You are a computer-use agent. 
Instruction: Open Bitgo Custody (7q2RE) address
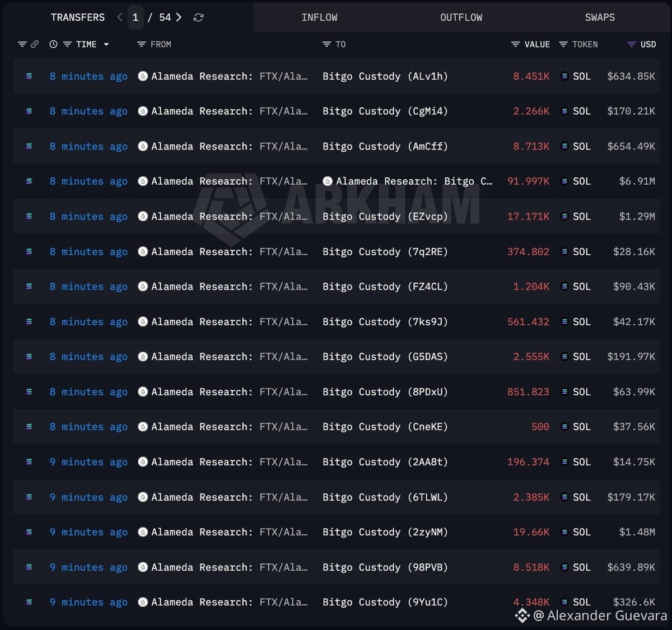[385, 251]
